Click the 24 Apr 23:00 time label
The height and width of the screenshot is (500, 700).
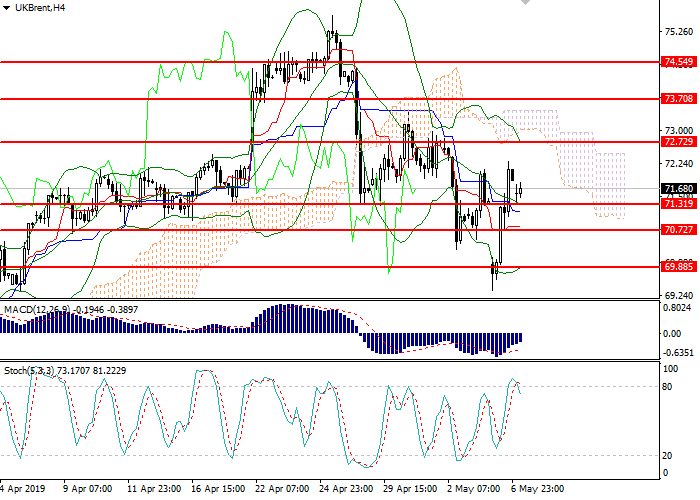coord(348,490)
